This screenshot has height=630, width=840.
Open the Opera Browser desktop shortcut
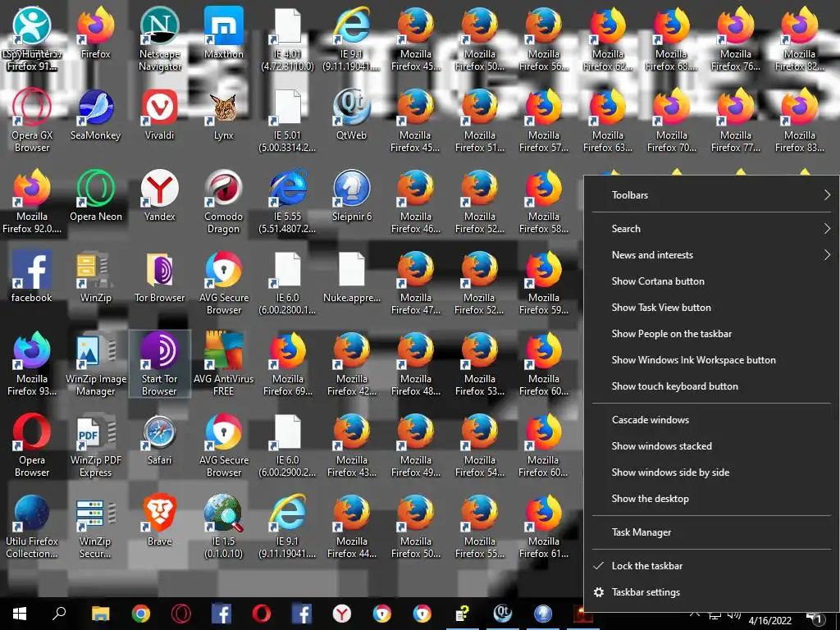pos(32,445)
